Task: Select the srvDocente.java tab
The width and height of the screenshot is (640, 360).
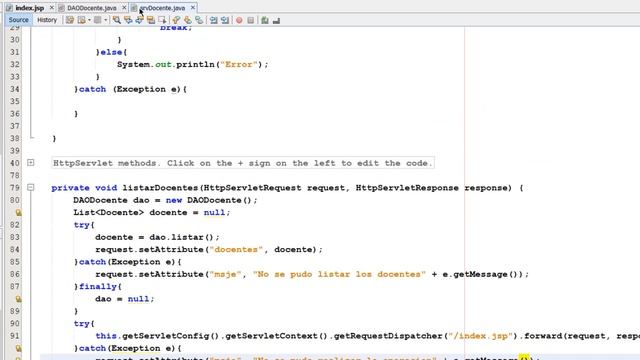Action: [162, 8]
